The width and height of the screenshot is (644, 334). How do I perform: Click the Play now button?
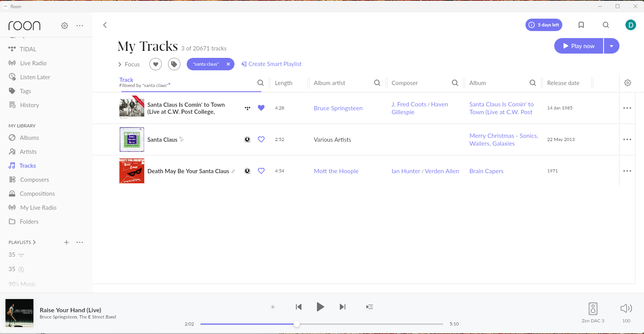pyautogui.click(x=579, y=46)
